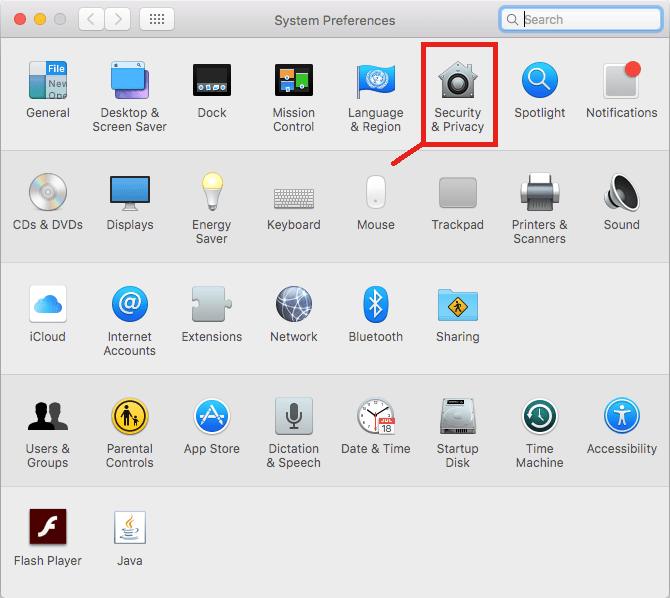Open Notifications settings
The height and width of the screenshot is (598, 670).
621,82
